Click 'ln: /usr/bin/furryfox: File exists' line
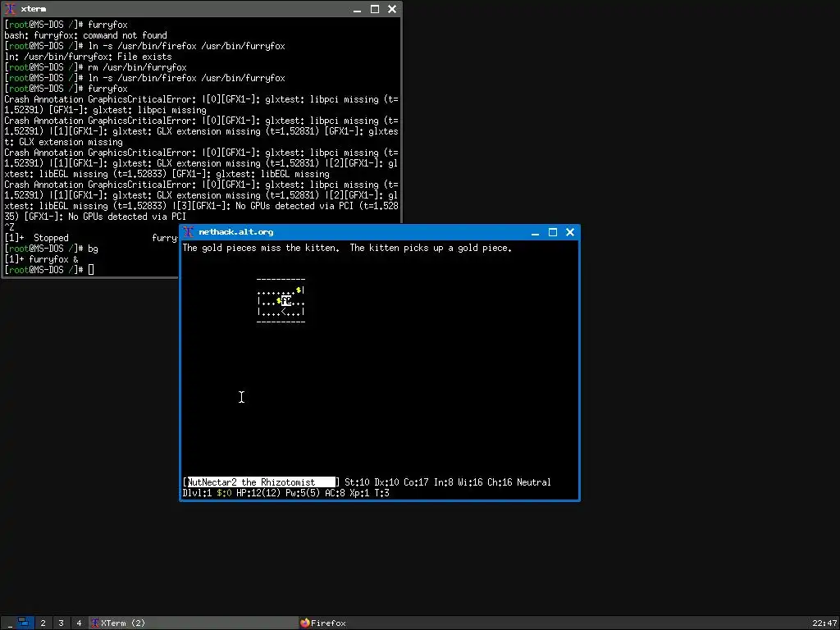 point(88,57)
